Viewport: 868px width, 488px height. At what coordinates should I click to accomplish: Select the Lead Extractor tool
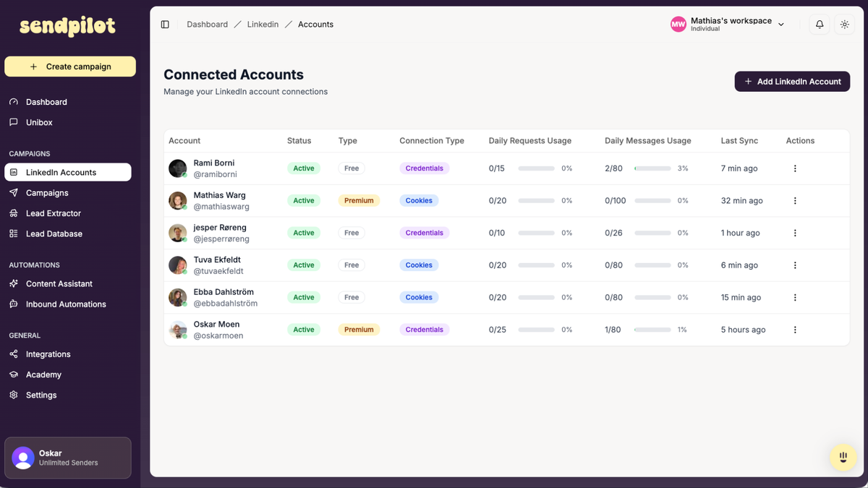(x=54, y=213)
